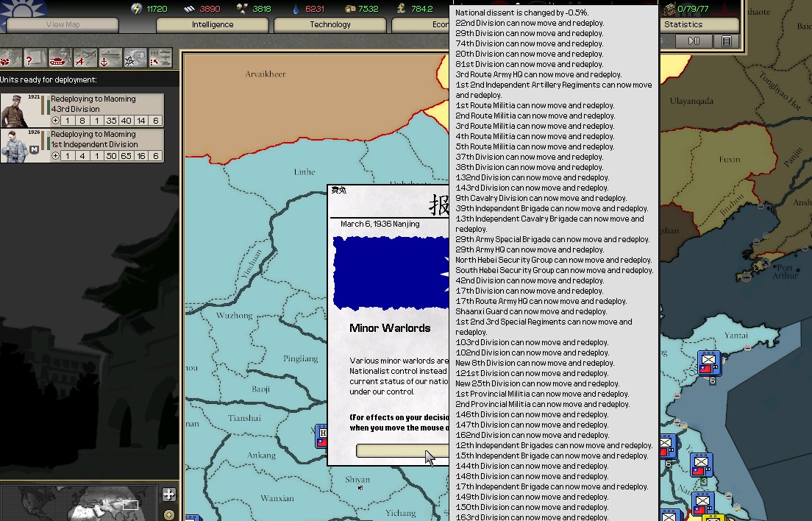Click the minimap move-arrows button
The image size is (812, 521).
tap(169, 495)
